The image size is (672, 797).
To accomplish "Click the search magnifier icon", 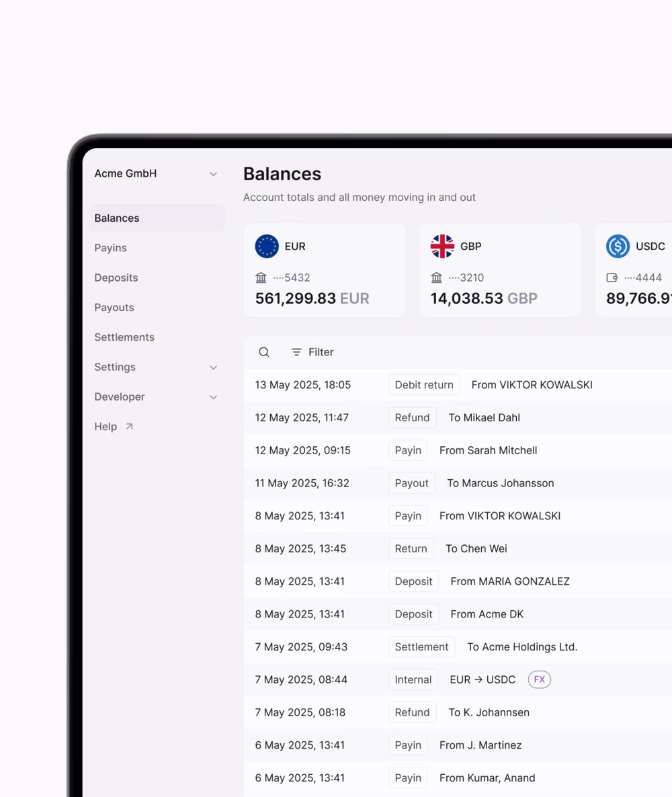I will coord(264,352).
